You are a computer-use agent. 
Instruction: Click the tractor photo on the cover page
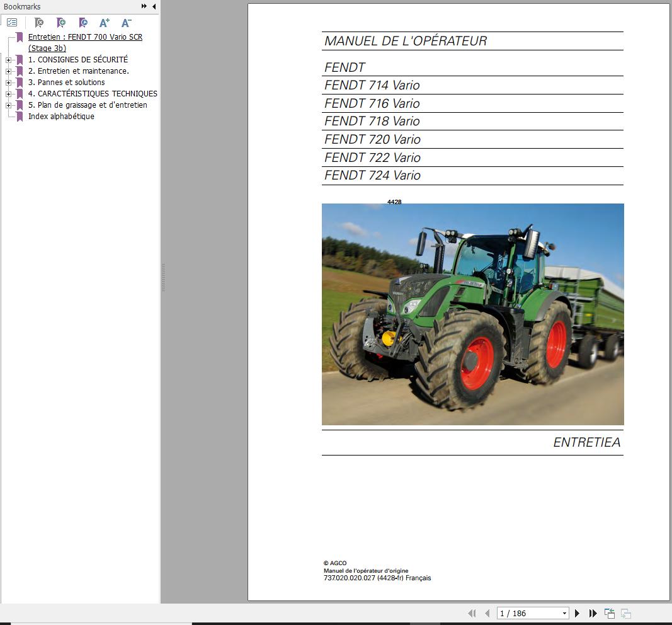(473, 314)
